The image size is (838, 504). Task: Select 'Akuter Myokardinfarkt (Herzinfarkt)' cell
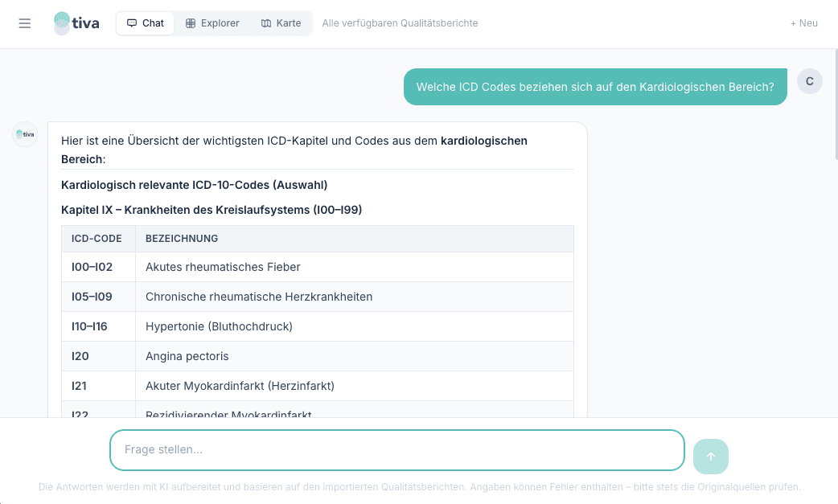355,386
